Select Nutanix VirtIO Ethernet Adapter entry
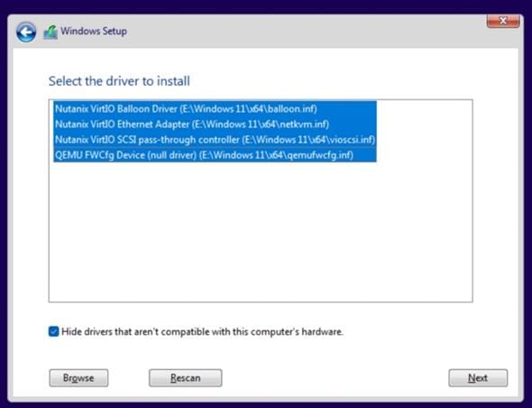The image size is (532, 408). click(215, 125)
